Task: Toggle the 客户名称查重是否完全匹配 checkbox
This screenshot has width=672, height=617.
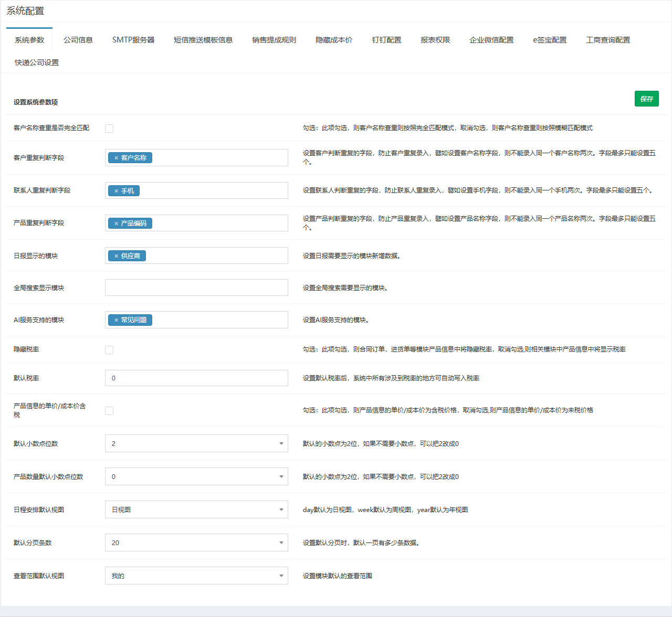Action: (x=109, y=129)
